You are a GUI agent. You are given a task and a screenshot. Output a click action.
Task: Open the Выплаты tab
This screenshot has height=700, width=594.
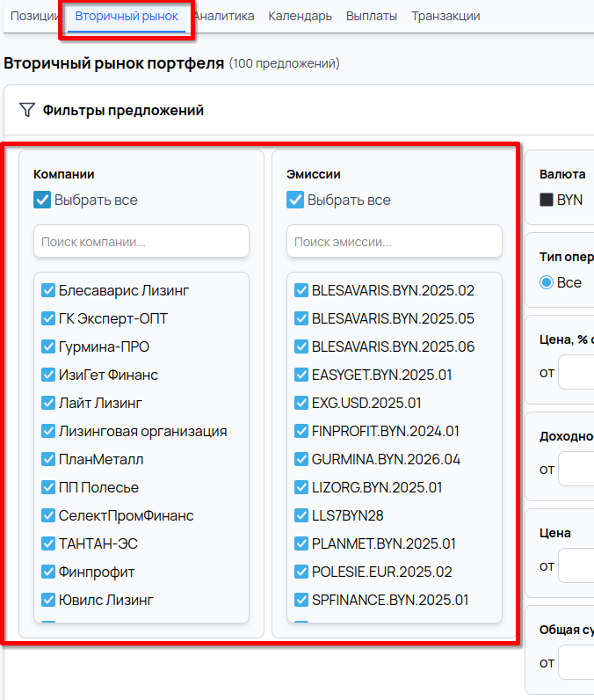[x=371, y=16]
